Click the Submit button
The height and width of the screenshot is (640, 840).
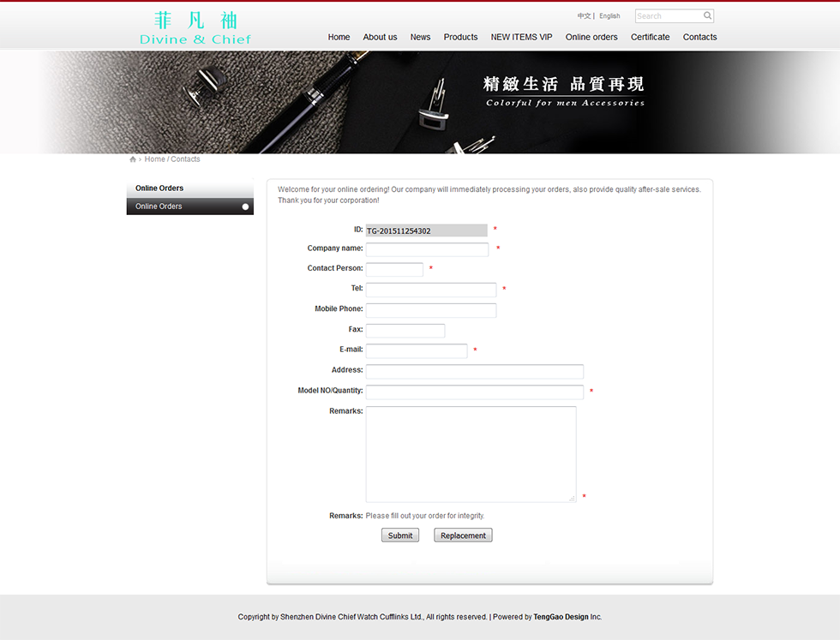coord(400,535)
